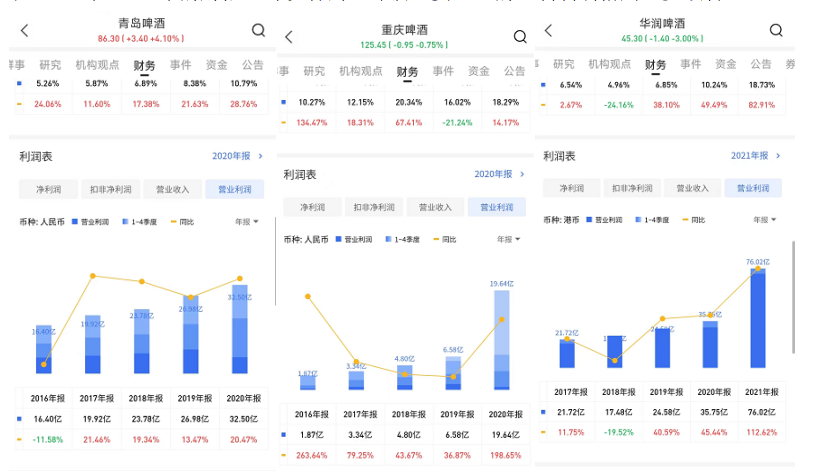The height and width of the screenshot is (474, 823).
Task: Toggle 同比 legend in 青岛啤酒 chart
Action: click(x=182, y=222)
